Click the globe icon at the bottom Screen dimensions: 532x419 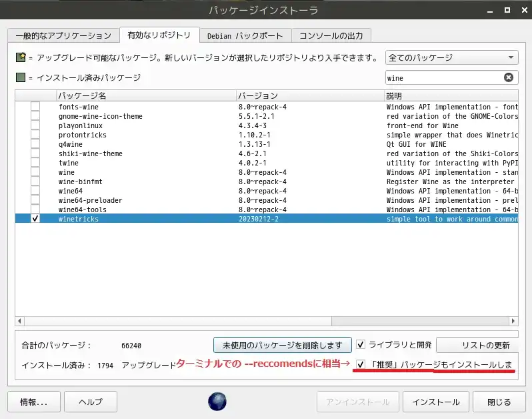click(217, 402)
